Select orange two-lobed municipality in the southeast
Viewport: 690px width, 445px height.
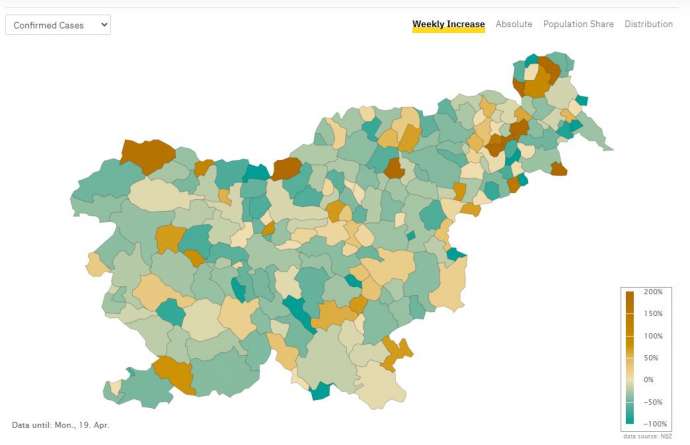[x=395, y=352]
